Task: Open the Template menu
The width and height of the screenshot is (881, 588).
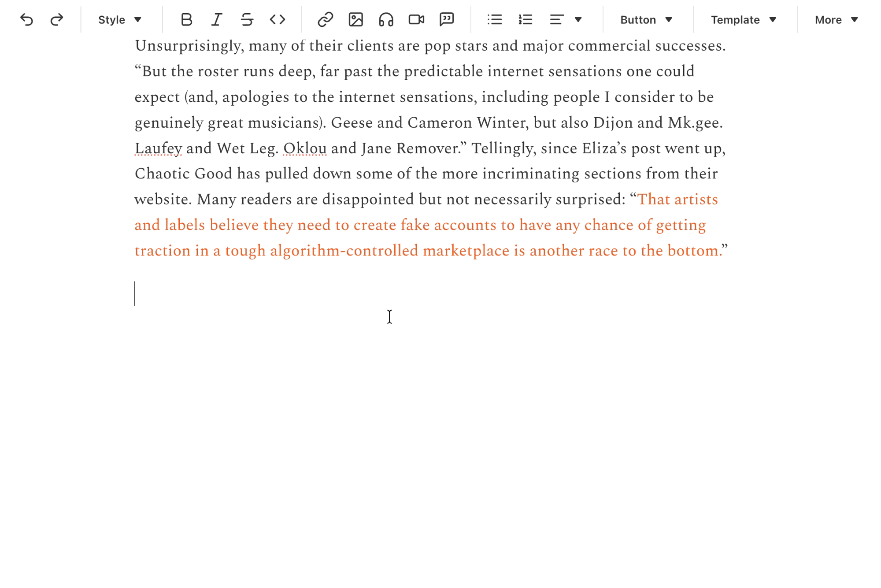Action: (x=743, y=20)
